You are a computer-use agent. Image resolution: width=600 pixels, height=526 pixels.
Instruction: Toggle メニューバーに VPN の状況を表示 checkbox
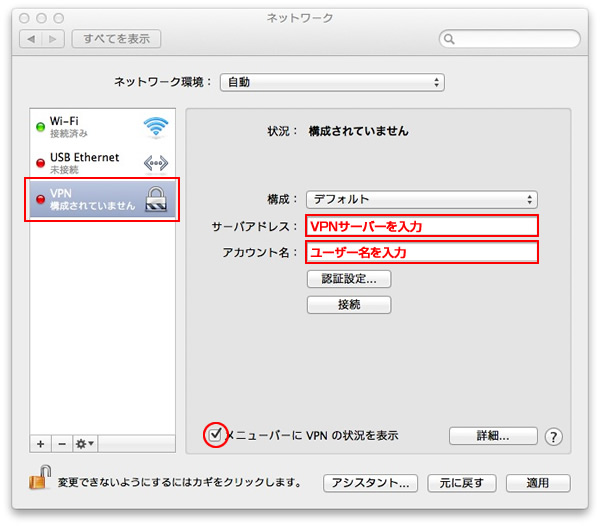pyautogui.click(x=215, y=435)
